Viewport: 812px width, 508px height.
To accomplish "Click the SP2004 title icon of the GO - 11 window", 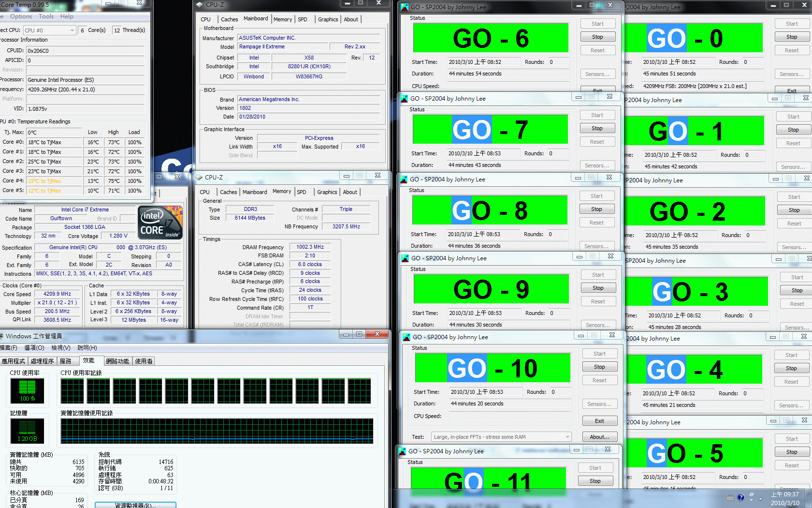I will click(x=402, y=451).
